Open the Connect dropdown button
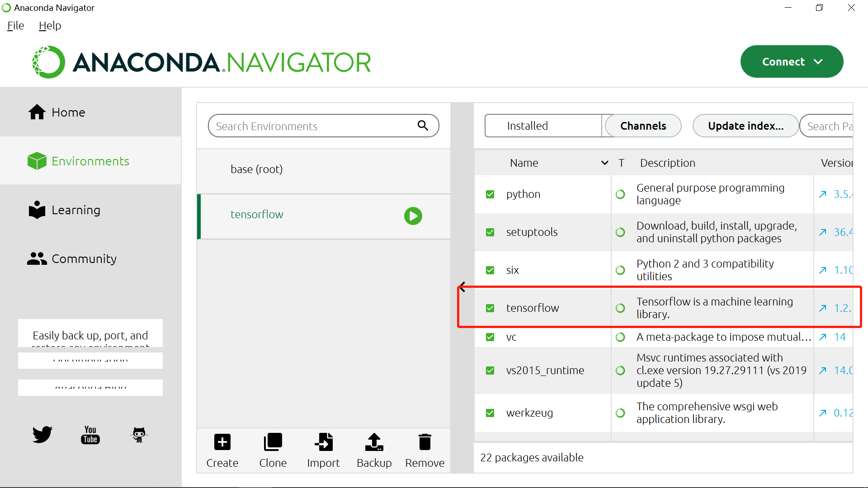This screenshot has width=868, height=488. tap(792, 61)
